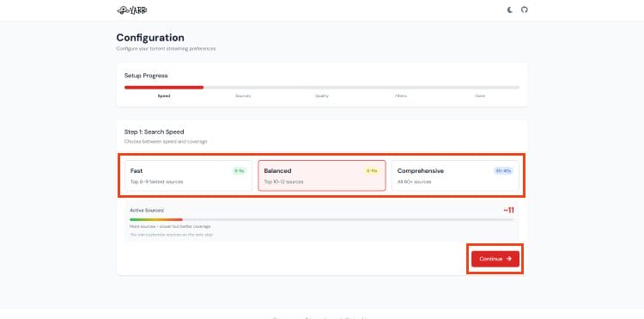Jump to the Sources step label
This screenshot has height=319, width=644.
pyautogui.click(x=243, y=95)
